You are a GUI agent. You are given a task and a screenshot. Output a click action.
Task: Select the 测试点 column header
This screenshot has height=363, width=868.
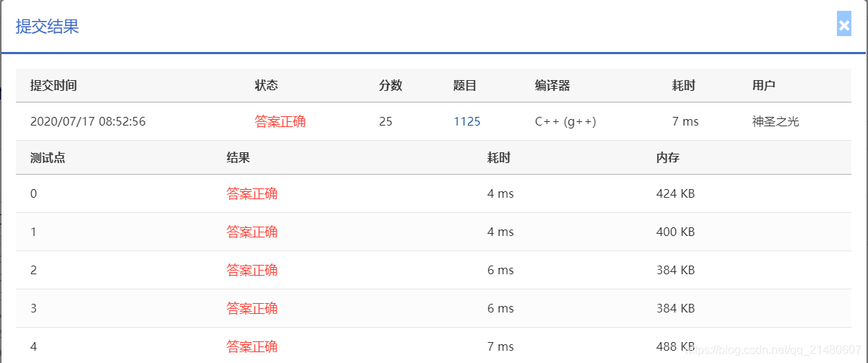(48, 157)
